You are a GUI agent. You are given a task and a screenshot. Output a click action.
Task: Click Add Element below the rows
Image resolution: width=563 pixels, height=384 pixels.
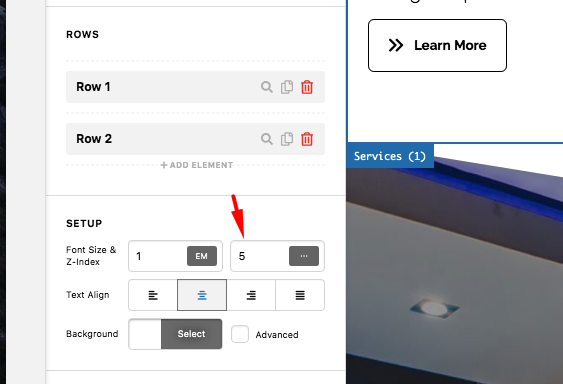click(x=196, y=165)
